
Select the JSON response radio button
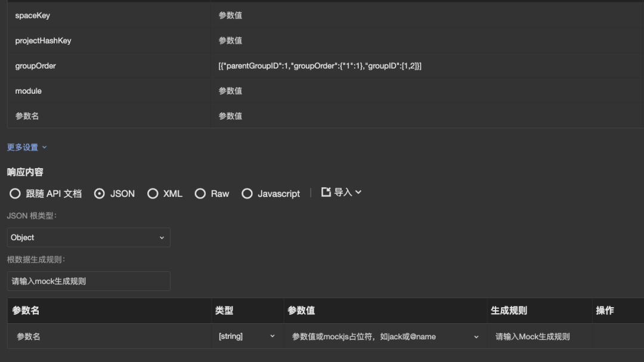[100, 194]
